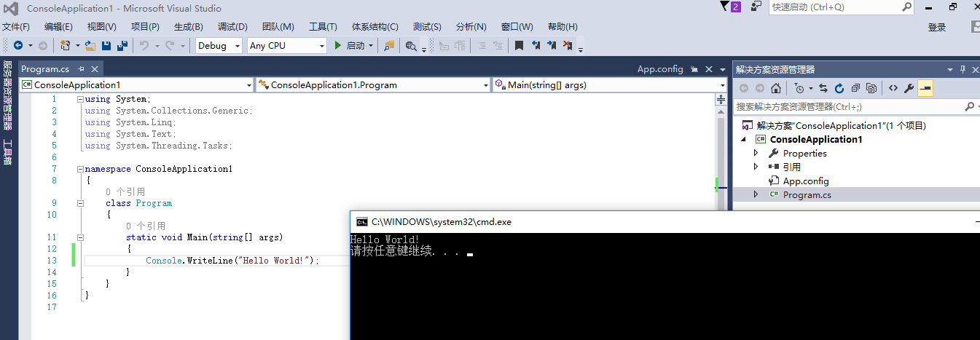This screenshot has width=980, height=340.
Task: Open the 调试(D) menu
Action: click(x=232, y=27)
